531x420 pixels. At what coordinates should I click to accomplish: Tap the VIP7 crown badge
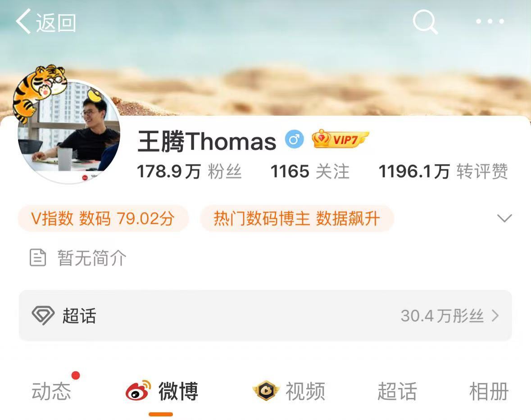coord(340,139)
